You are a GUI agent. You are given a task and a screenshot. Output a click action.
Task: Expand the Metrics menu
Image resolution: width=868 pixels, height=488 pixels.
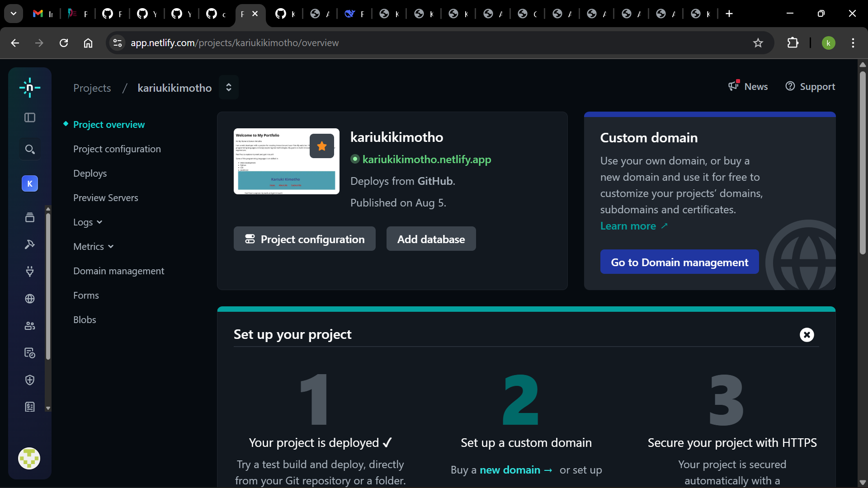[94, 247]
